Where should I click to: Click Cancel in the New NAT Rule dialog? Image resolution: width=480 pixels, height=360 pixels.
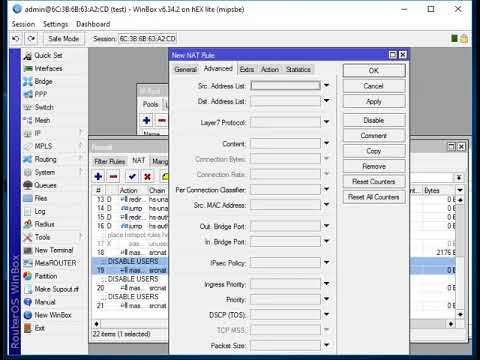pyautogui.click(x=374, y=86)
